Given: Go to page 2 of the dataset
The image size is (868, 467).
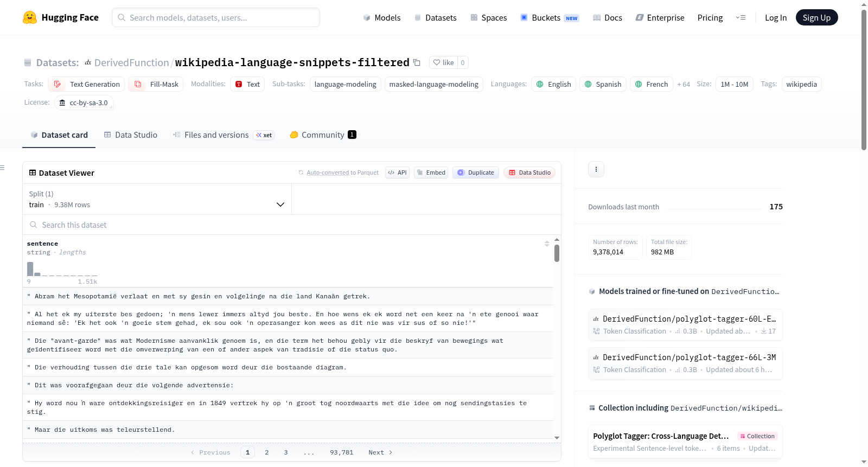Looking at the screenshot, I should pos(267,452).
